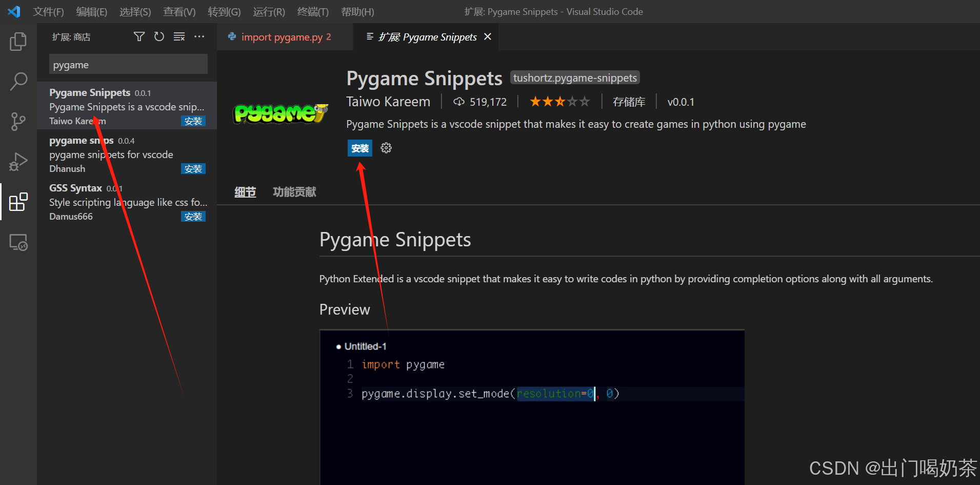Refresh the extensions list
This screenshot has height=485, width=980.
tap(159, 36)
